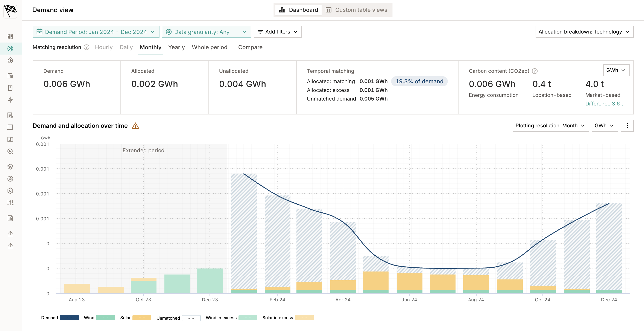
Task: Click the Carbon content help icon
Action: click(535, 71)
